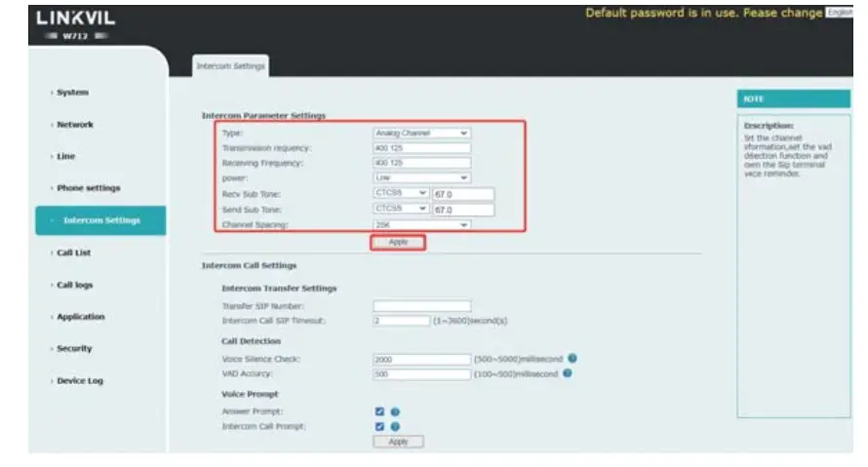
Task: Apply the Intercom Call Settings
Action: click(x=398, y=442)
